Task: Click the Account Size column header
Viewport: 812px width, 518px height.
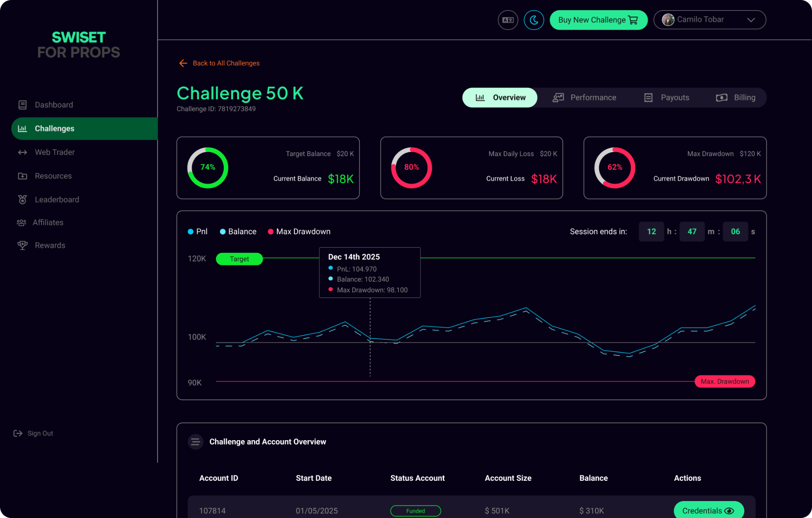Action: coord(508,478)
